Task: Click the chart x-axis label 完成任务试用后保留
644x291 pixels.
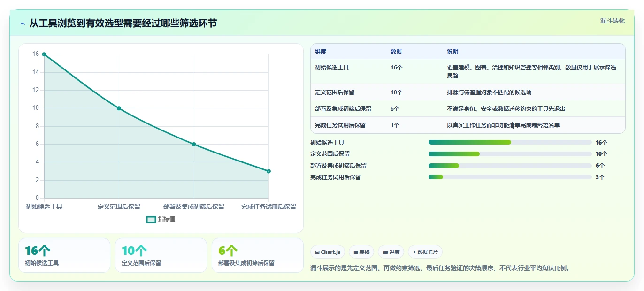Action: pyautogui.click(x=268, y=207)
